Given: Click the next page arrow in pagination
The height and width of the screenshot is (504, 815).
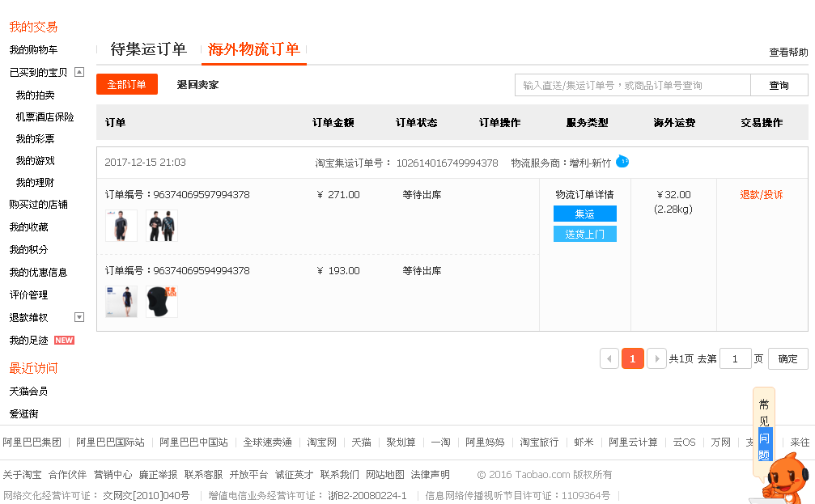Looking at the screenshot, I should (656, 358).
